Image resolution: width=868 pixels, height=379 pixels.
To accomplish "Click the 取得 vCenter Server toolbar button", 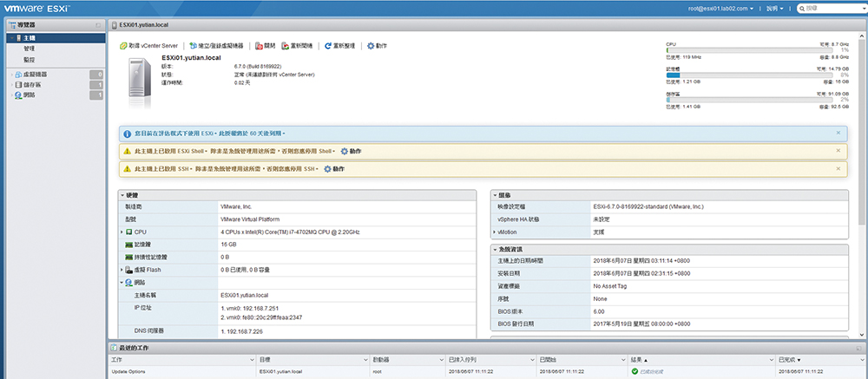I will [x=149, y=45].
